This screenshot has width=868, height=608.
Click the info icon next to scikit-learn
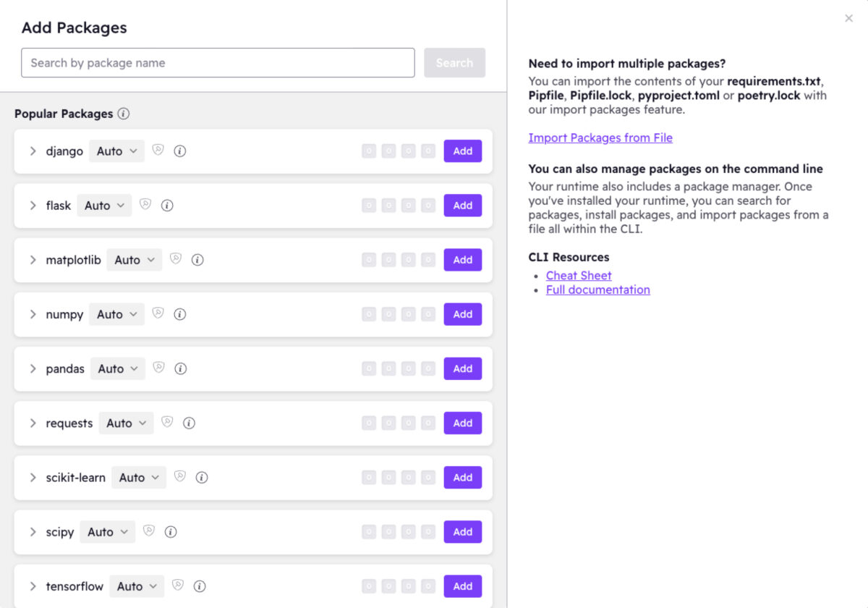[202, 478]
